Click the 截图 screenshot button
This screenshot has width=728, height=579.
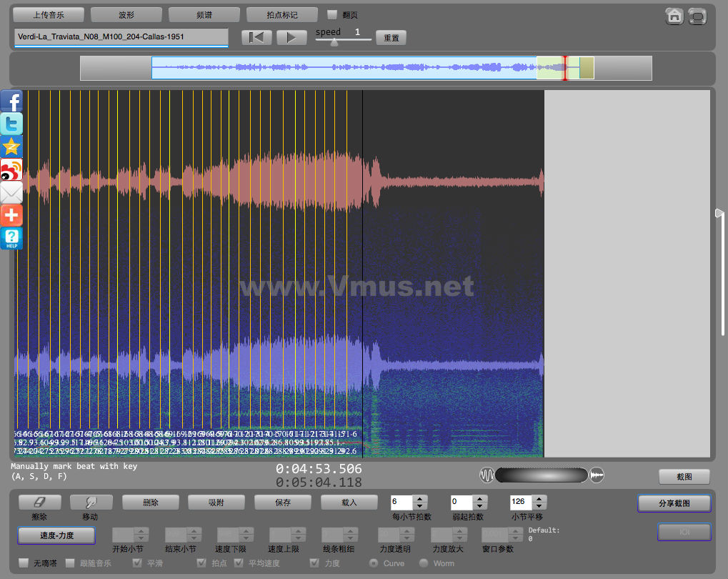point(684,476)
